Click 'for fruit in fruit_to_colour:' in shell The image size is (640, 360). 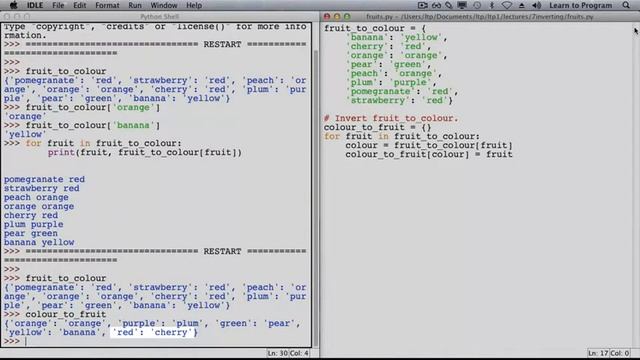point(103,143)
